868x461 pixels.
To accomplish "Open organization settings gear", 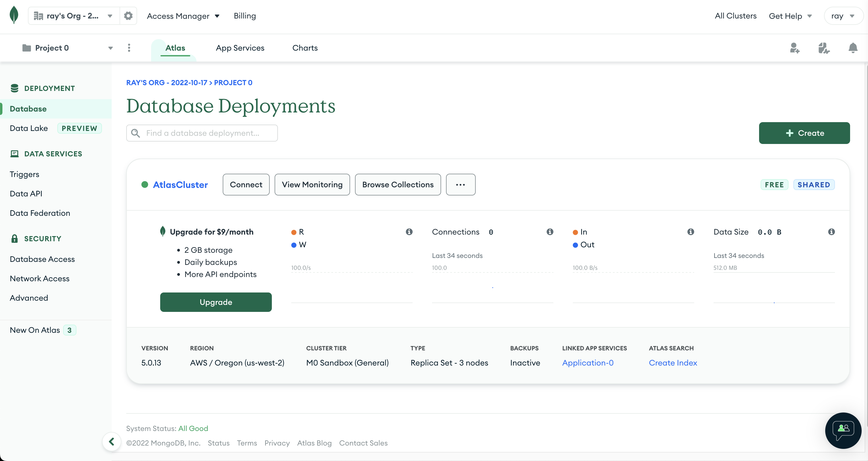I will [x=128, y=16].
